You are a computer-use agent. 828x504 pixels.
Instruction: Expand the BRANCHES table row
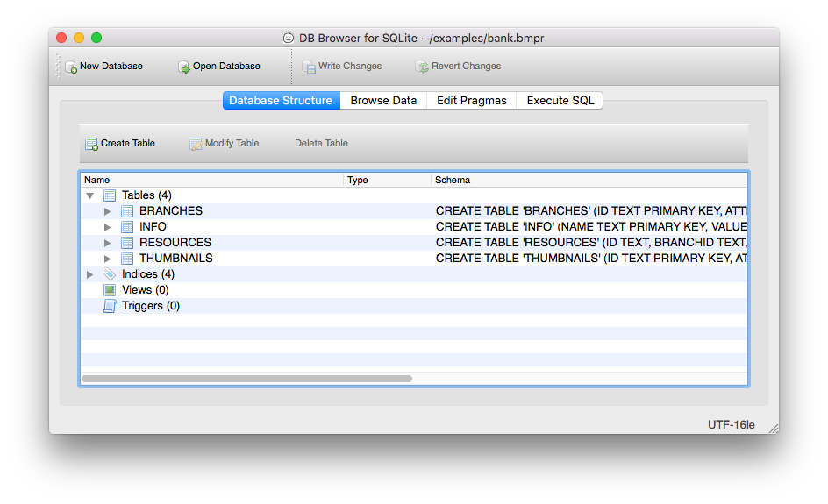click(108, 211)
